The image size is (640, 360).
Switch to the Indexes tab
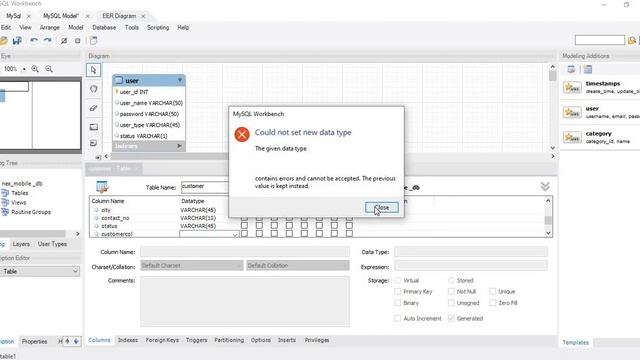128,340
